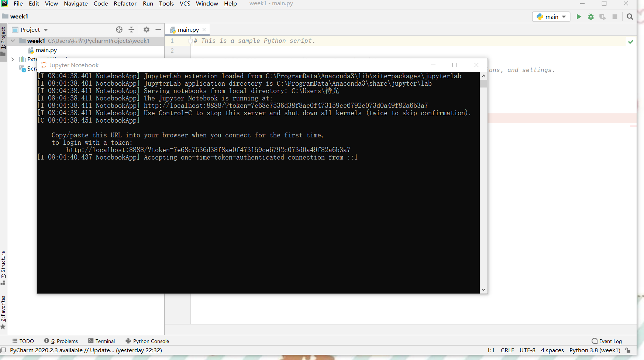Hide the Project panel with minus icon
644x360 pixels.
(x=158, y=30)
